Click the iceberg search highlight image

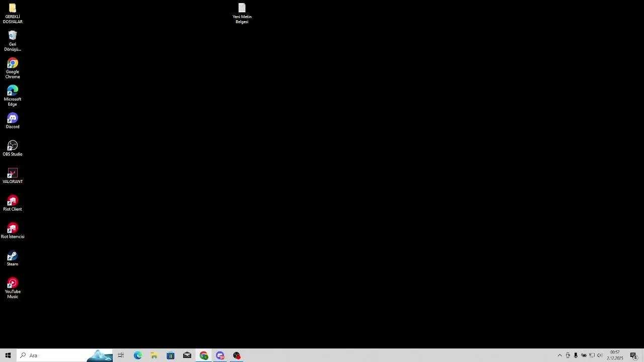click(x=100, y=356)
